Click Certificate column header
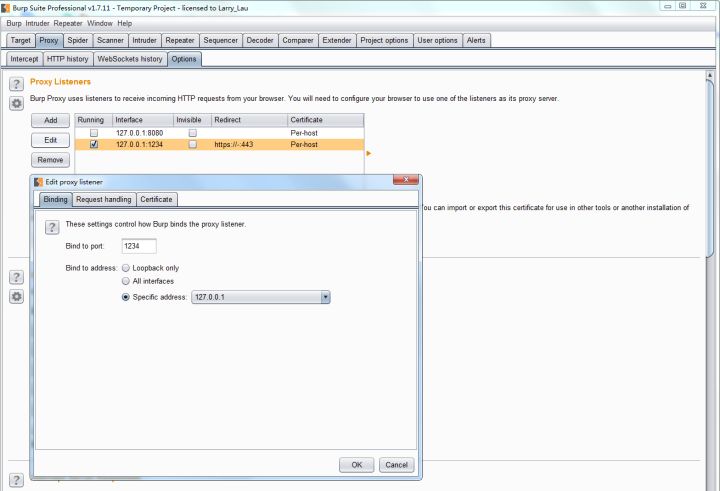Screen dimensions: 720x491 326,120
